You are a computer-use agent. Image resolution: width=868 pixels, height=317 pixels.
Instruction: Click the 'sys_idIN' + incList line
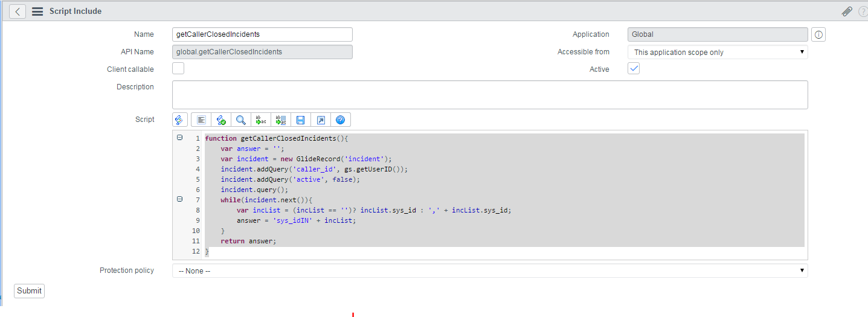click(297, 220)
